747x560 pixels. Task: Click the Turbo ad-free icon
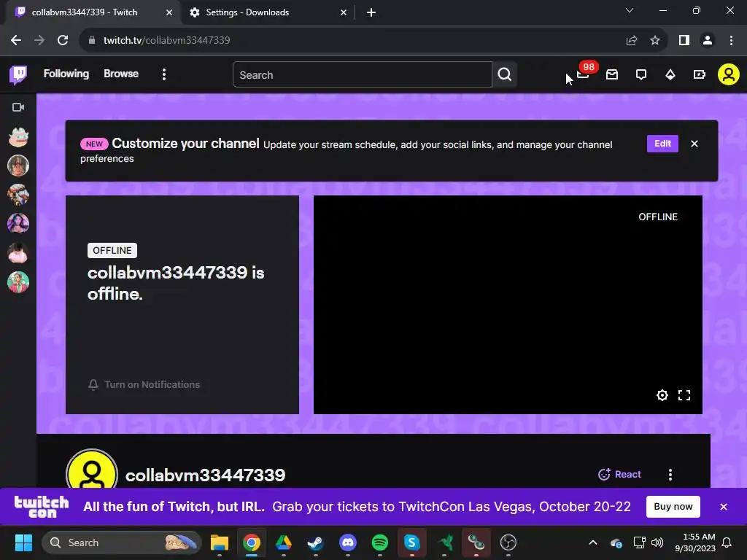coord(699,74)
